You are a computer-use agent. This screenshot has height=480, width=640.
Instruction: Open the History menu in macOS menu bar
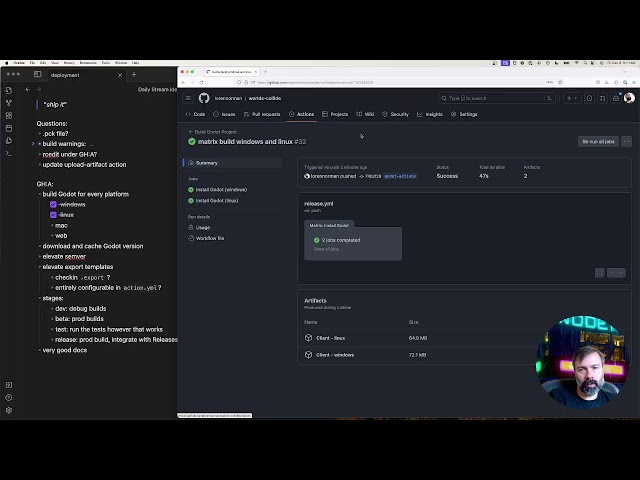[x=69, y=63]
